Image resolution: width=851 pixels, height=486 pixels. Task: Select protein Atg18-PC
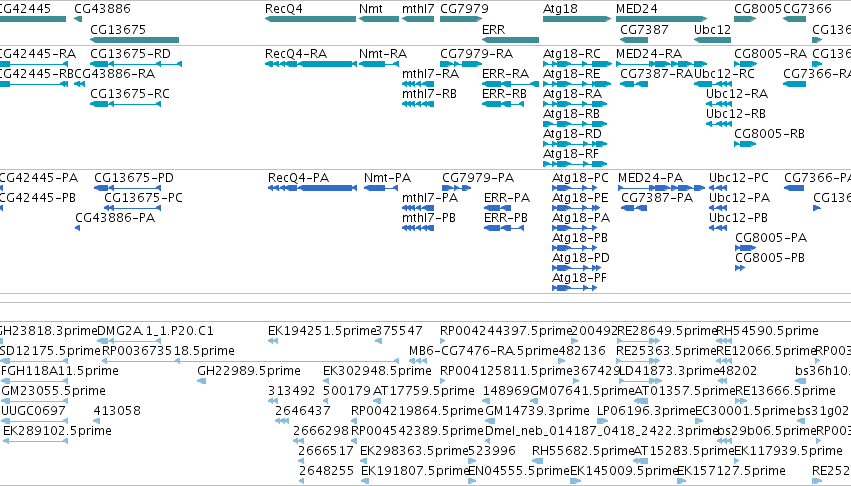click(x=575, y=188)
